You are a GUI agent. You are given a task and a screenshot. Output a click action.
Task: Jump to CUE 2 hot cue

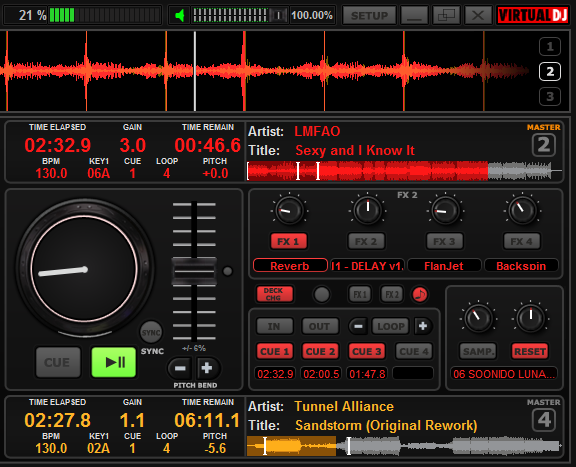click(320, 351)
